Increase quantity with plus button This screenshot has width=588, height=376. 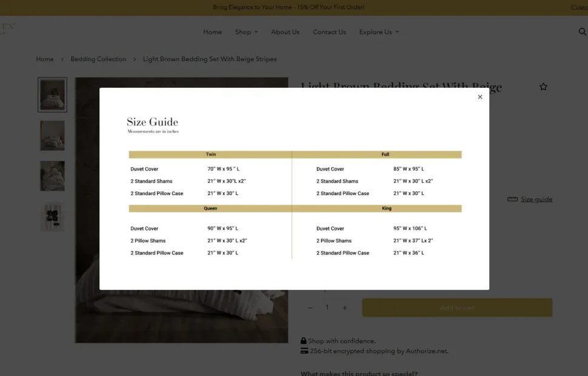coord(344,308)
